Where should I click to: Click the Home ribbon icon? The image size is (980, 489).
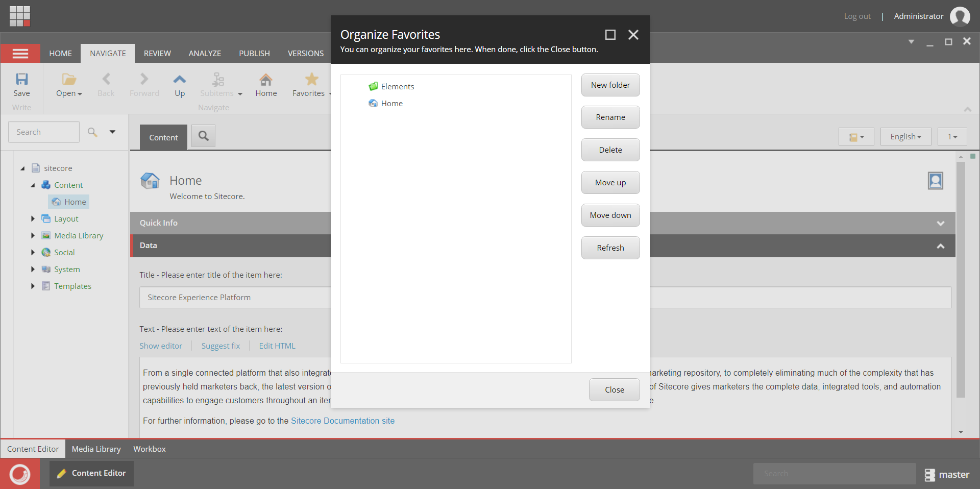coord(266,79)
